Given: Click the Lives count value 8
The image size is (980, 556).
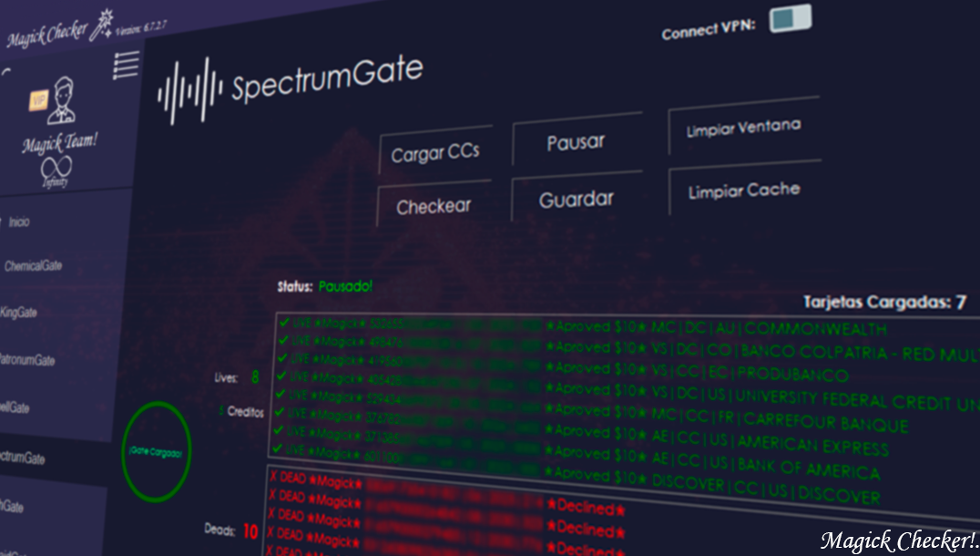Looking at the screenshot, I should pyautogui.click(x=255, y=376).
